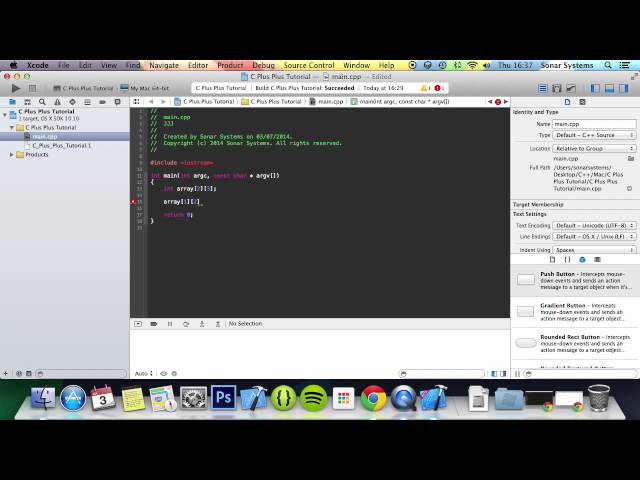The width and height of the screenshot is (640, 480).
Task: Open the Debug menu
Action: (x=263, y=65)
